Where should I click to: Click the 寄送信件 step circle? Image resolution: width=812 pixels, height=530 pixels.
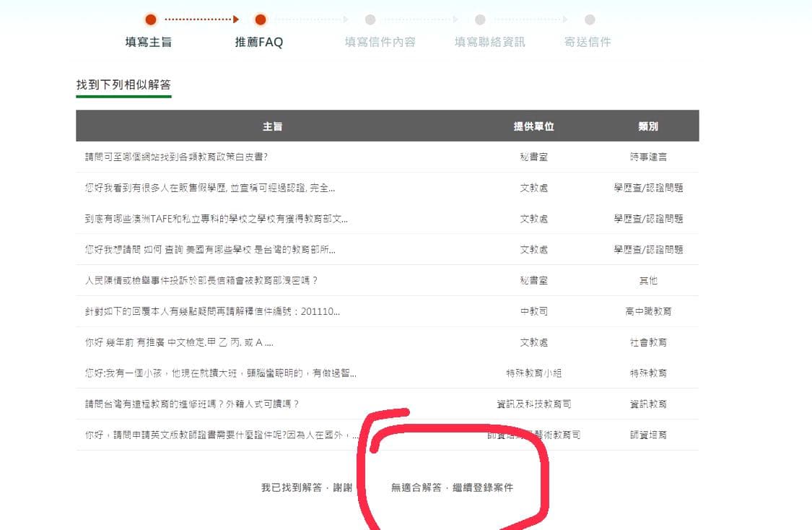point(590,19)
